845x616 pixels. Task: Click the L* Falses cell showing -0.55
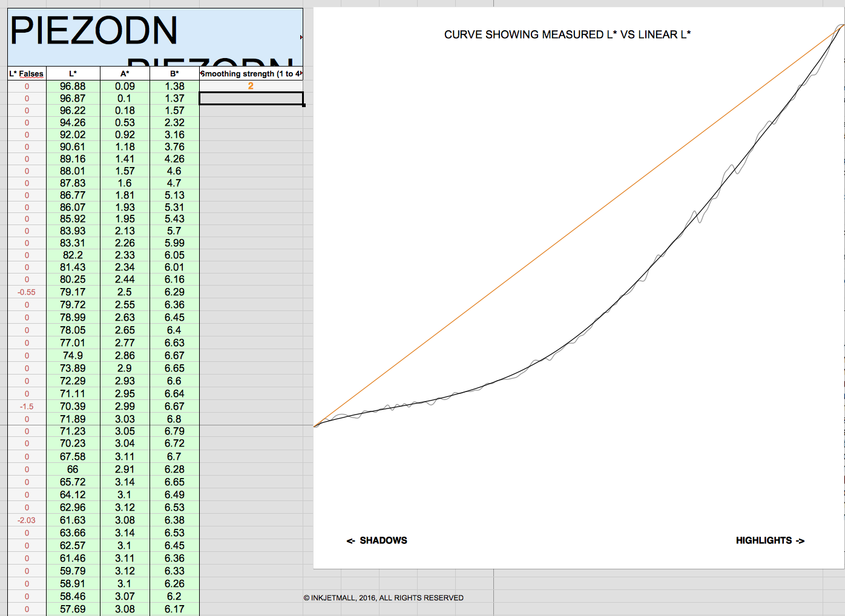27,292
